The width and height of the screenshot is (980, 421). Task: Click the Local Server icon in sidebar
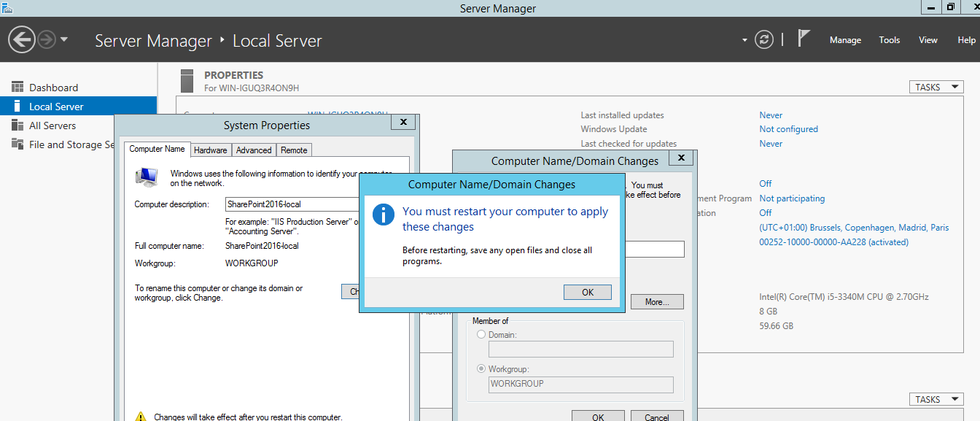(x=17, y=107)
